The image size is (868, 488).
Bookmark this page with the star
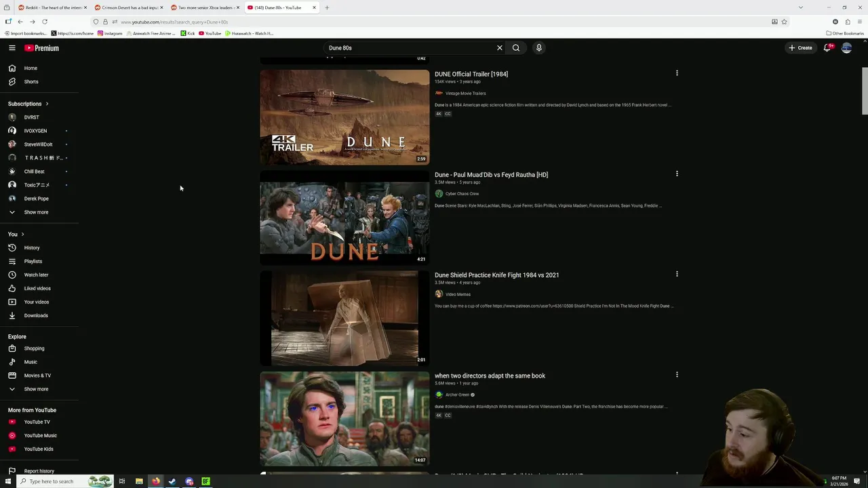[785, 22]
